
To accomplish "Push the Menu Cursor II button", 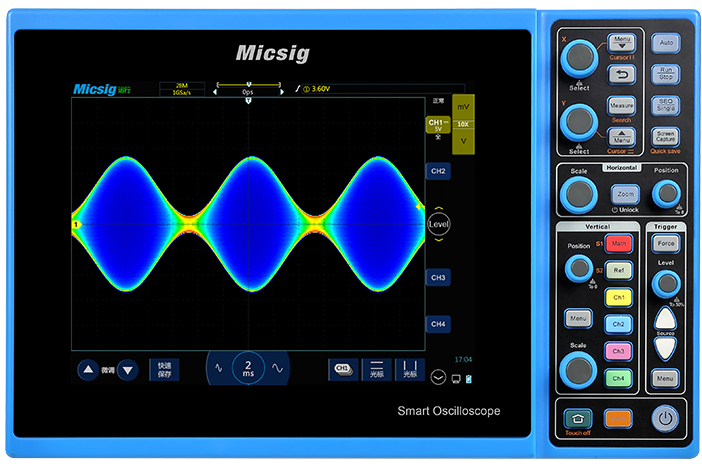I will [x=621, y=43].
